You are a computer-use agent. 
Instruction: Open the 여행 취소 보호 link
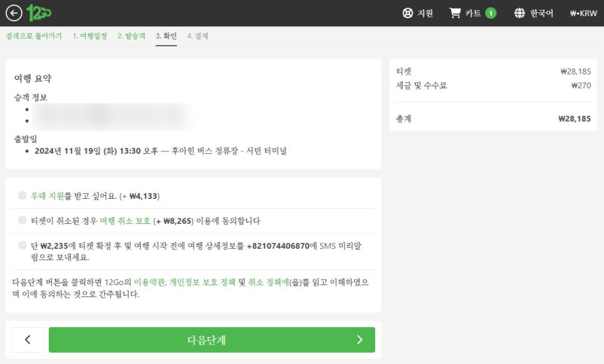(x=125, y=221)
